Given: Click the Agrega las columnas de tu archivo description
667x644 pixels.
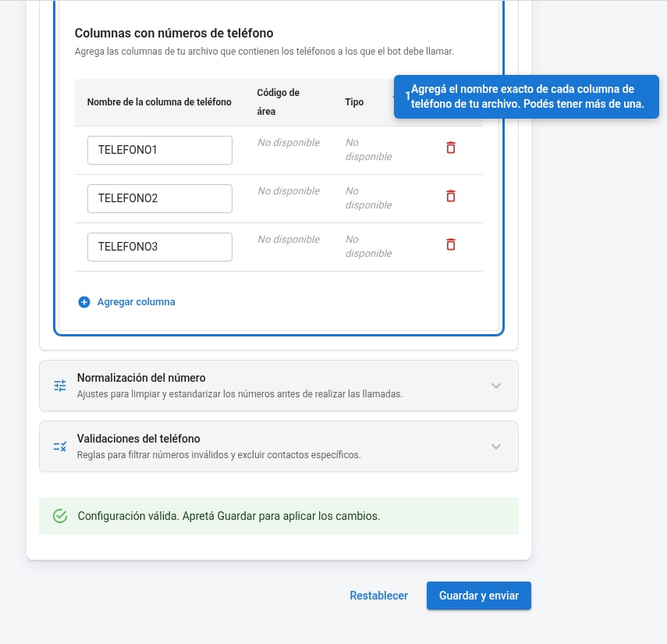Looking at the screenshot, I should [264, 52].
